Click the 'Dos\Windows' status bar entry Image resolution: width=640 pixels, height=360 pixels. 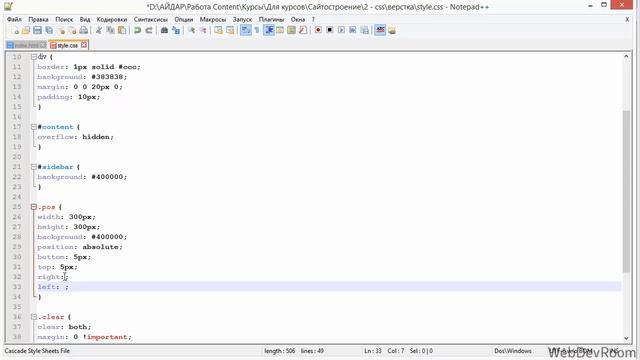[513, 351]
